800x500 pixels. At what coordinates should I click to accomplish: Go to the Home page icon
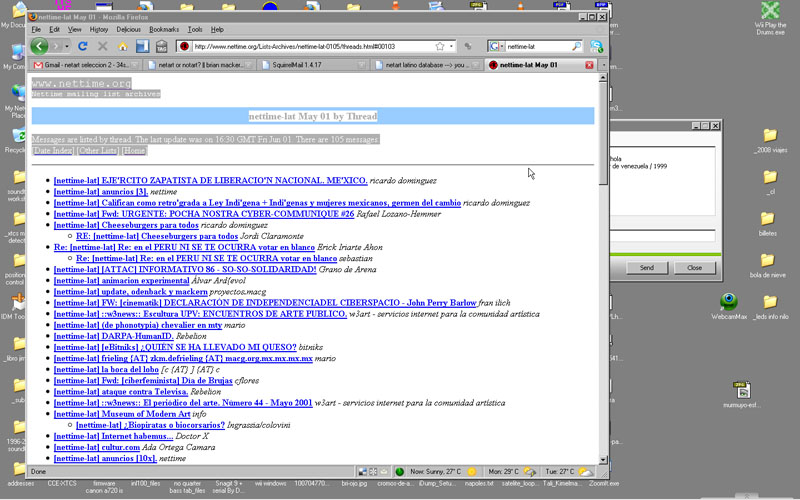pyautogui.click(x=123, y=46)
